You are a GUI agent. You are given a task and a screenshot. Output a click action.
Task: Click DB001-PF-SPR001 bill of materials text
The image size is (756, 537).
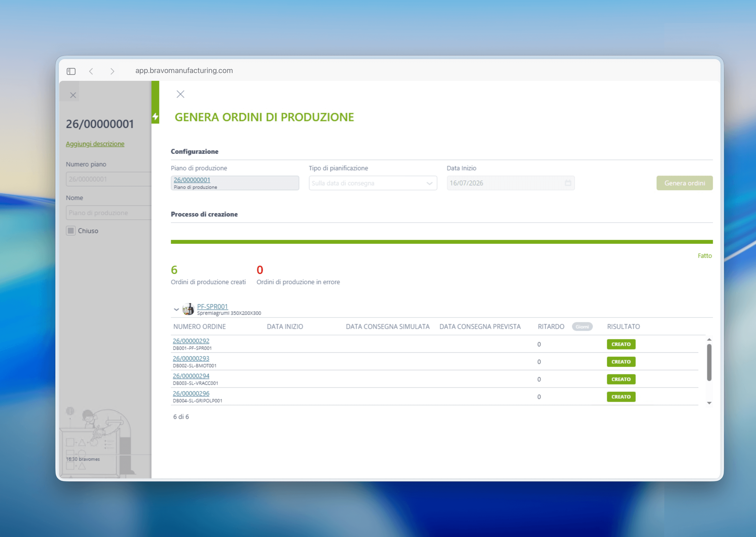(192, 348)
